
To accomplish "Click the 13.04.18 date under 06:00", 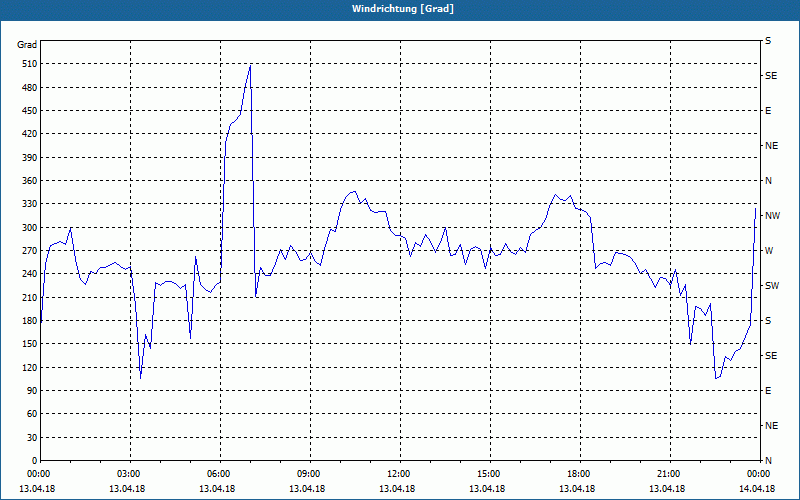I will tap(217, 489).
